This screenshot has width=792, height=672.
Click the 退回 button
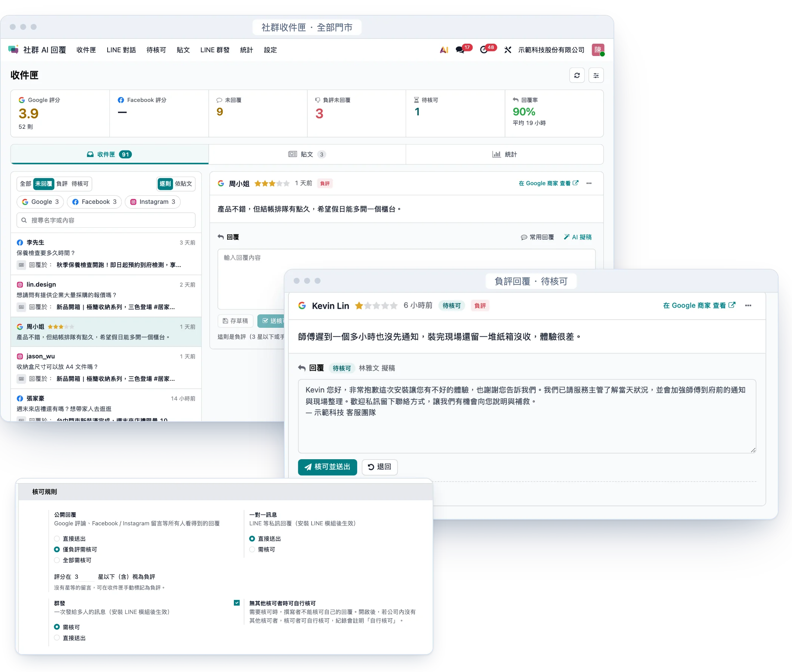click(x=380, y=467)
